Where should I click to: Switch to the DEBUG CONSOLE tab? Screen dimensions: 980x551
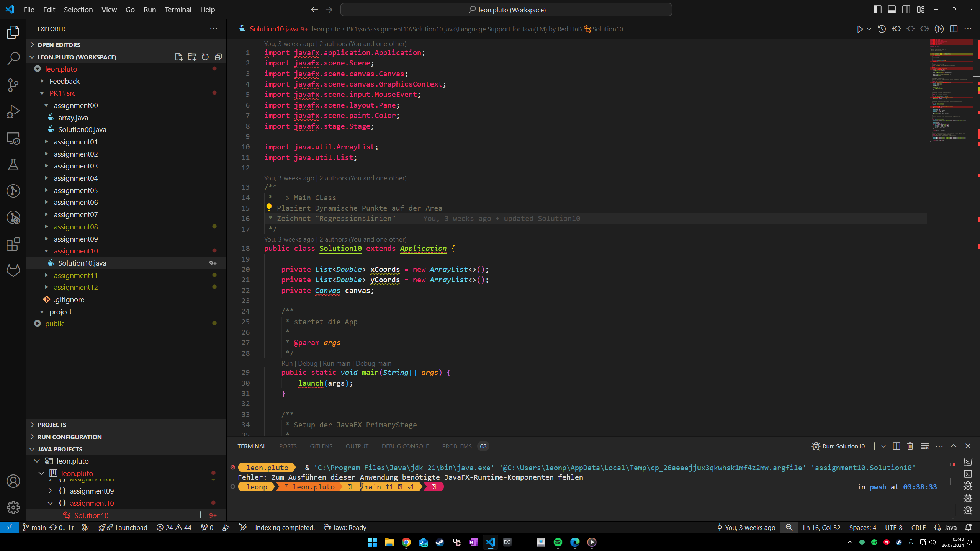(x=405, y=446)
